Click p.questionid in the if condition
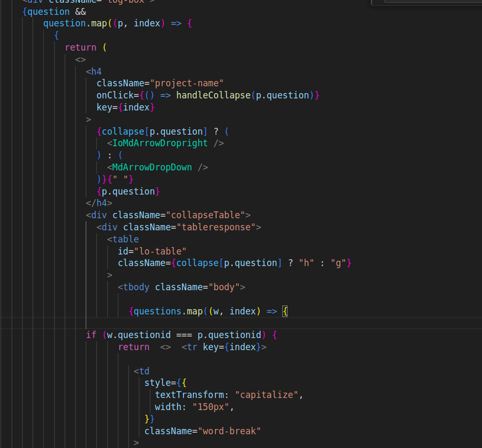The height and width of the screenshot is (448, 482). tap(229, 335)
